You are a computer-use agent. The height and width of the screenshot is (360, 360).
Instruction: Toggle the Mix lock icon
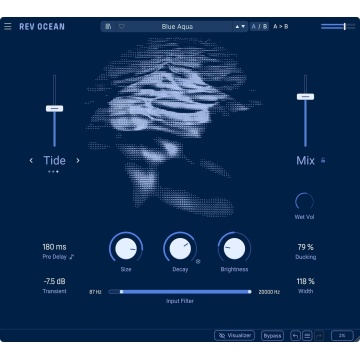(323, 160)
